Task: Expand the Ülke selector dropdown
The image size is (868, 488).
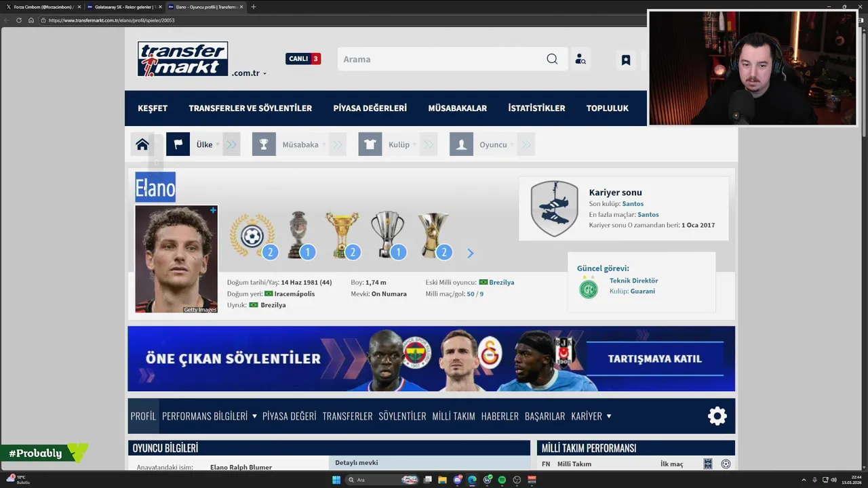Action: click(x=206, y=144)
